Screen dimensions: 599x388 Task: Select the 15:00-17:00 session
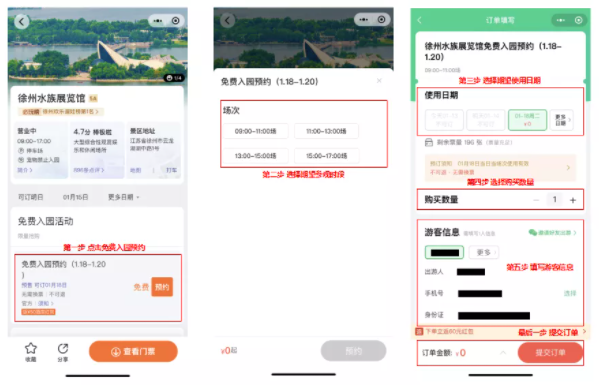326,156
